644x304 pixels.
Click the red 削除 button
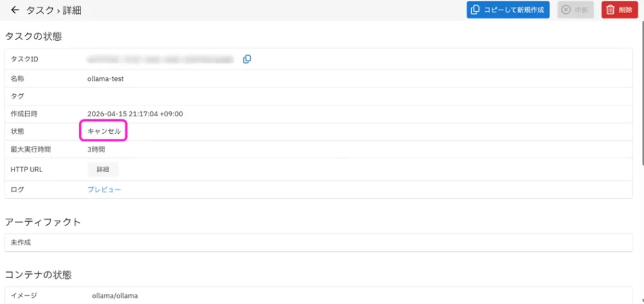coord(619,10)
